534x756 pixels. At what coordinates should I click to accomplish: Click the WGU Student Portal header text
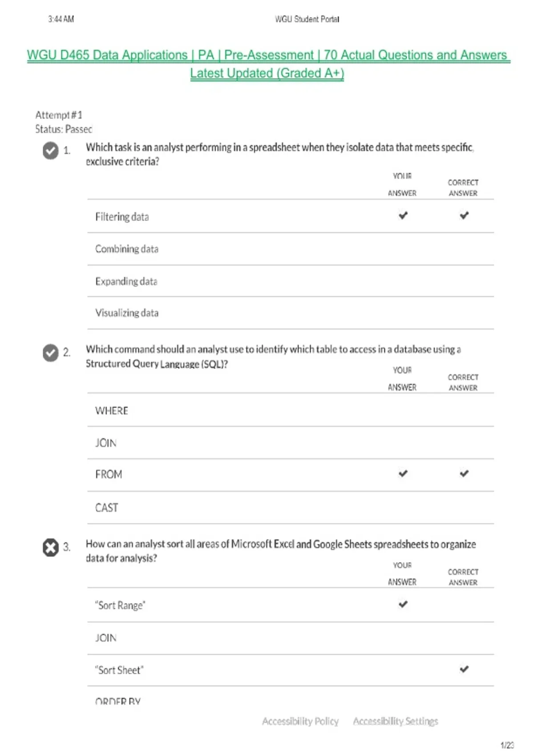click(x=307, y=19)
